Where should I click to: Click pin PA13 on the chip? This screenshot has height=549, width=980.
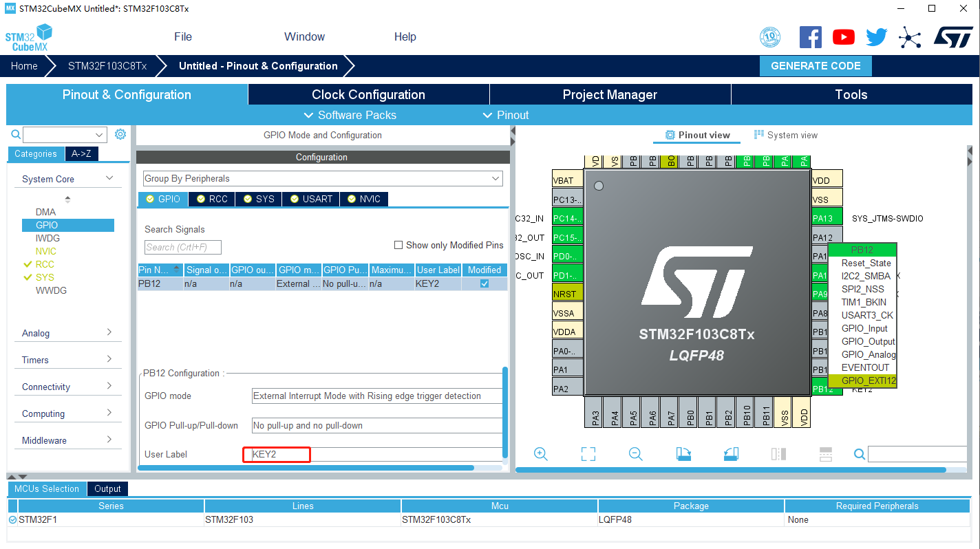pyautogui.click(x=827, y=218)
